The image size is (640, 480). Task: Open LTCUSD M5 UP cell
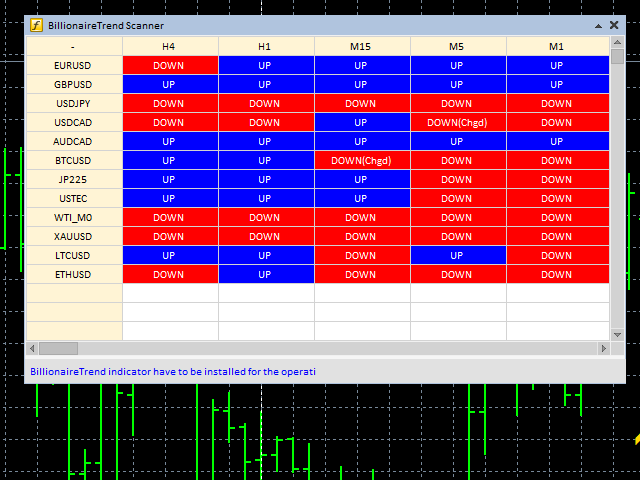[x=458, y=256]
